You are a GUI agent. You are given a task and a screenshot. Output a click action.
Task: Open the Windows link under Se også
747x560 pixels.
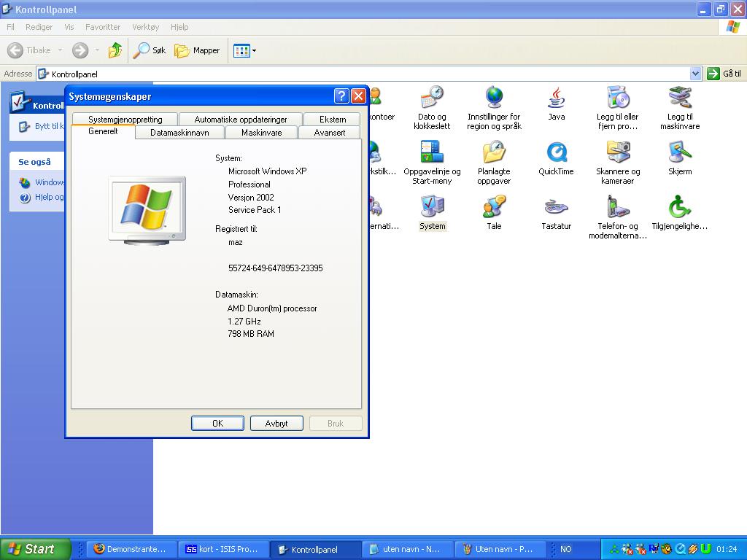pos(42,182)
